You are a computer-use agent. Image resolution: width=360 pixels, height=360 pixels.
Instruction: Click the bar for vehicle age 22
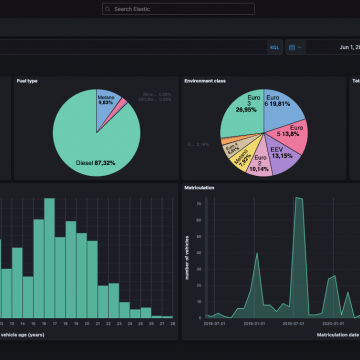[114, 300]
